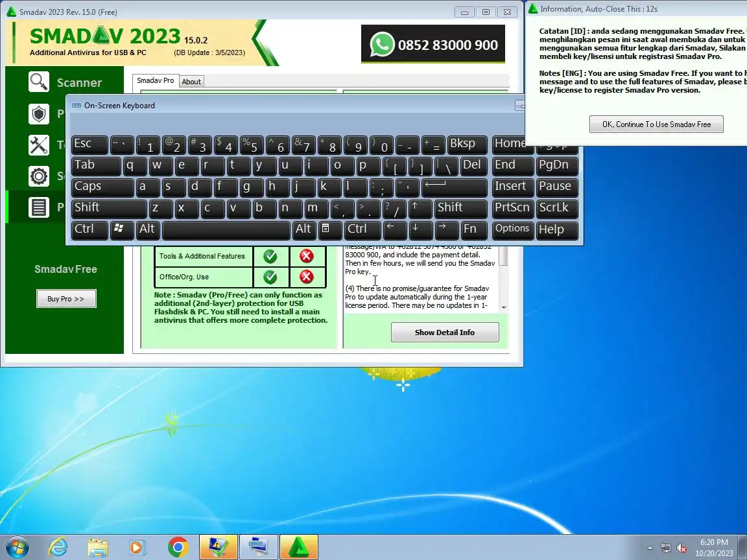The image size is (747, 560).
Task: Toggle the Caps key on keyboard
Action: pos(102,187)
